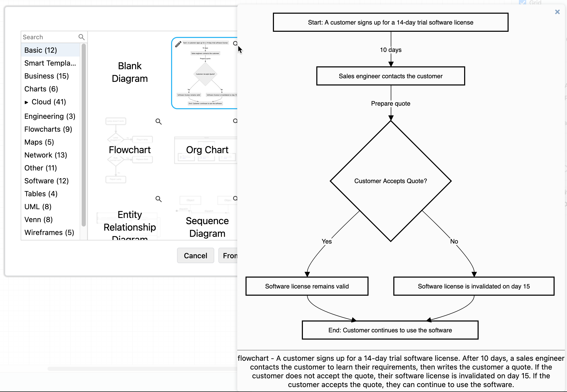
Task: Click the Cancel button
Action: 195,255
